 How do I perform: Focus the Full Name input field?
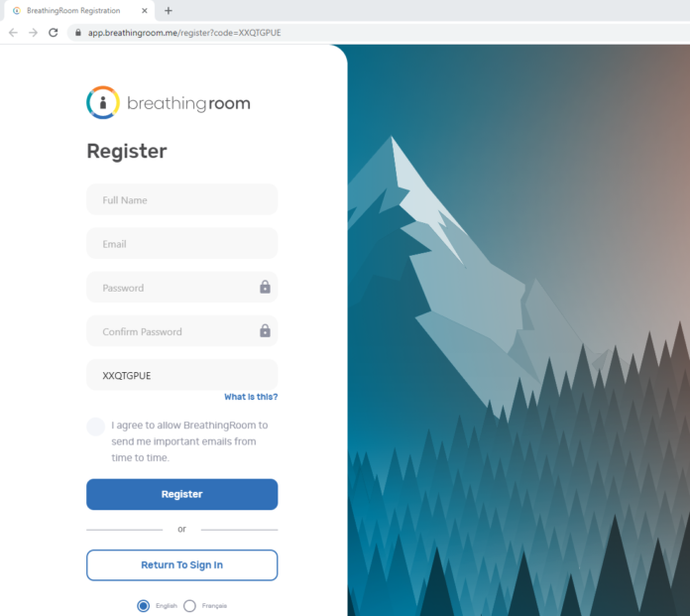[x=181, y=199]
